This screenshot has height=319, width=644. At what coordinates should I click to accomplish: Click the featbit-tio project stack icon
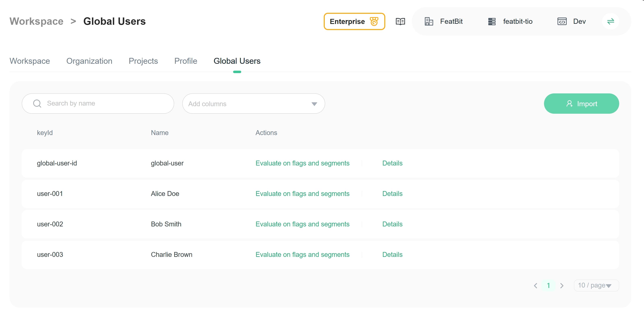pyautogui.click(x=492, y=22)
